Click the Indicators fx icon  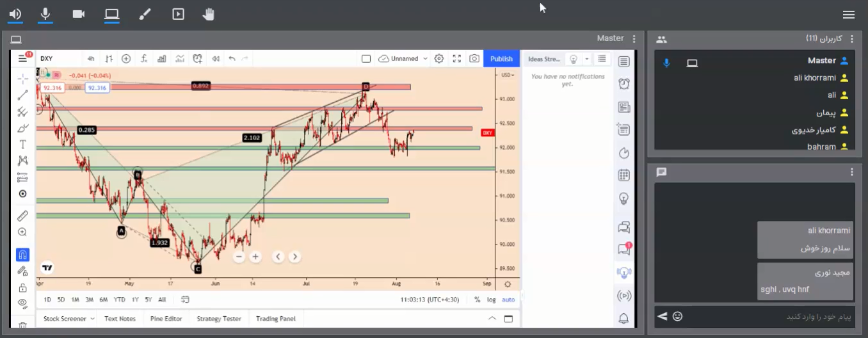click(x=144, y=59)
